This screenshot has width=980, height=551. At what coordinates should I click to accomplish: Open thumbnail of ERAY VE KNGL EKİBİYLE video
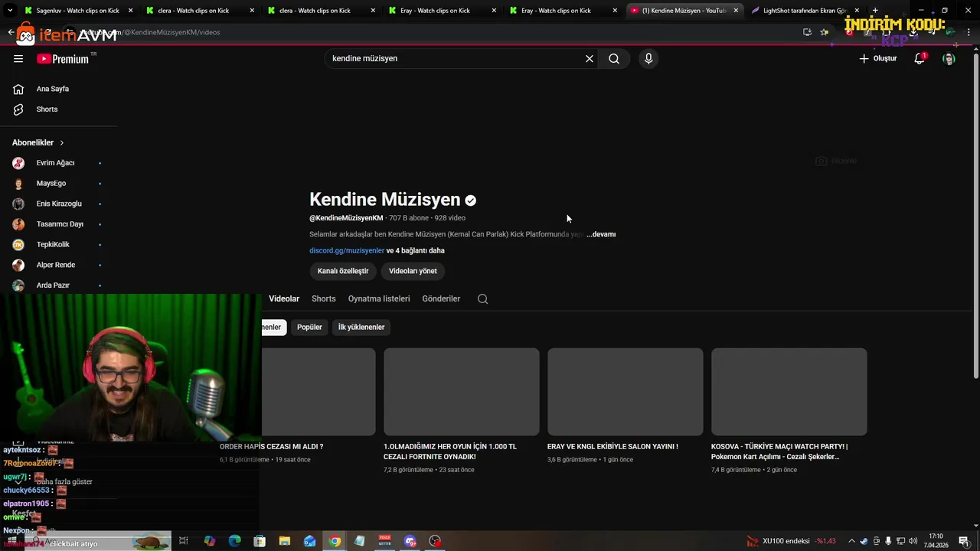[626, 392]
